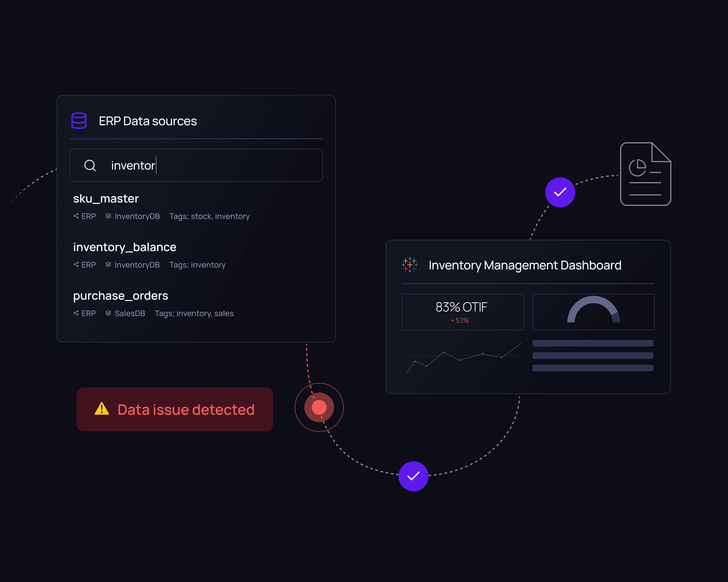Image resolution: width=728 pixels, height=582 pixels.
Task: Click the magnifier search icon
Action: 90,165
